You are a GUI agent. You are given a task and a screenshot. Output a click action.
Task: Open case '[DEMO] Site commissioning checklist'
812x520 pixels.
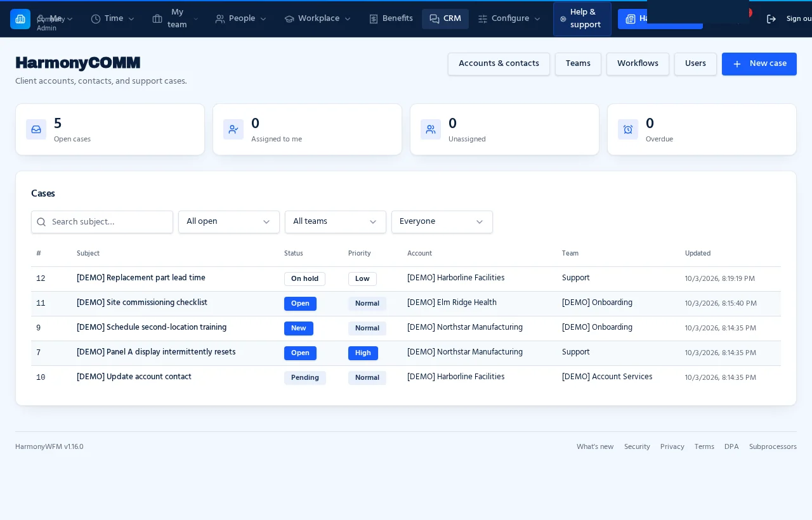pos(142,303)
